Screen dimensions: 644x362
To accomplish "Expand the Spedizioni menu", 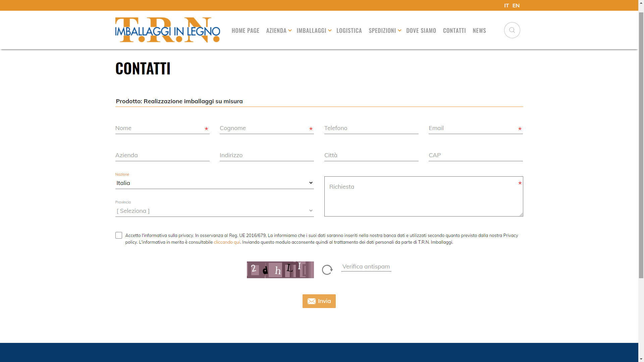I will (x=384, y=31).
